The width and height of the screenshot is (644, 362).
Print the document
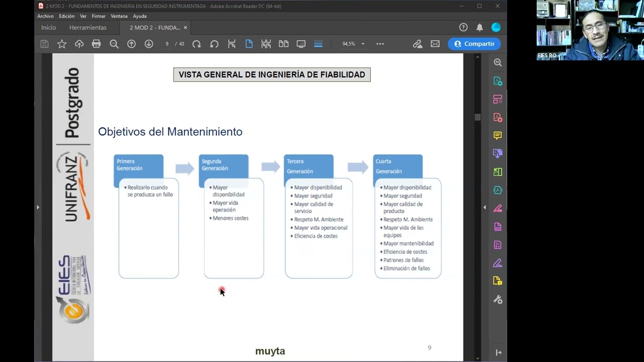click(97, 44)
